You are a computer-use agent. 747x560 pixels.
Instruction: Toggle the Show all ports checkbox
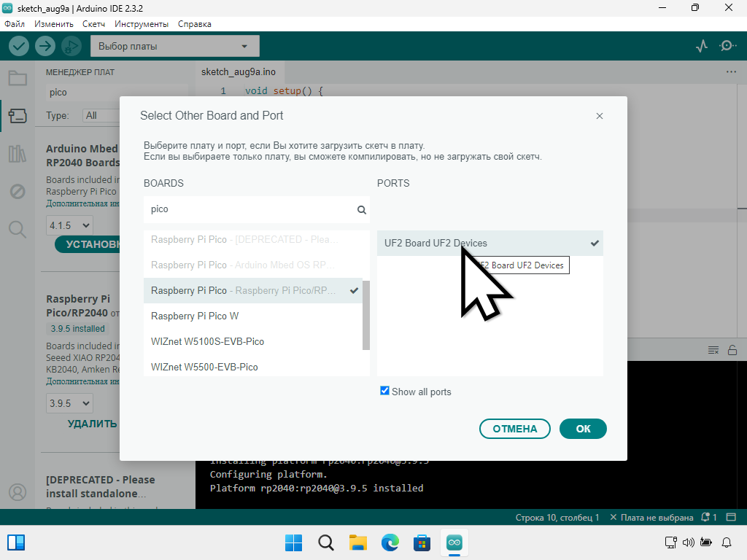point(384,391)
